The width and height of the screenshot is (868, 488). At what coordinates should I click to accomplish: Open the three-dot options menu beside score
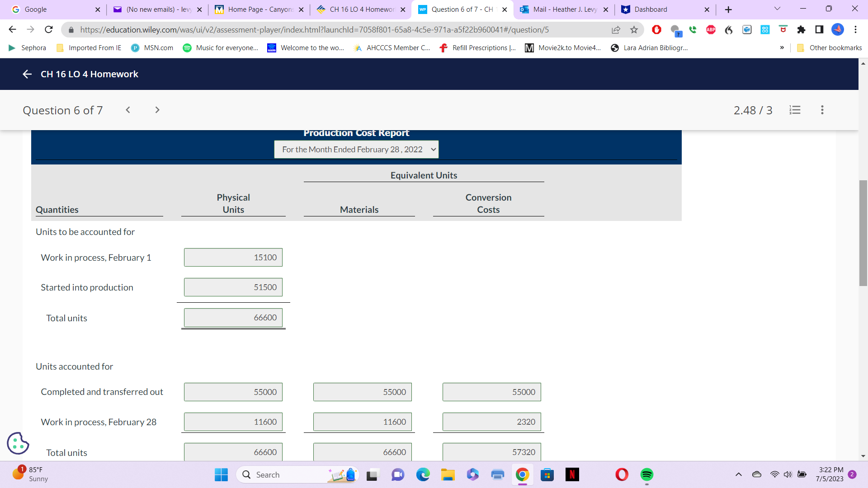(x=822, y=110)
